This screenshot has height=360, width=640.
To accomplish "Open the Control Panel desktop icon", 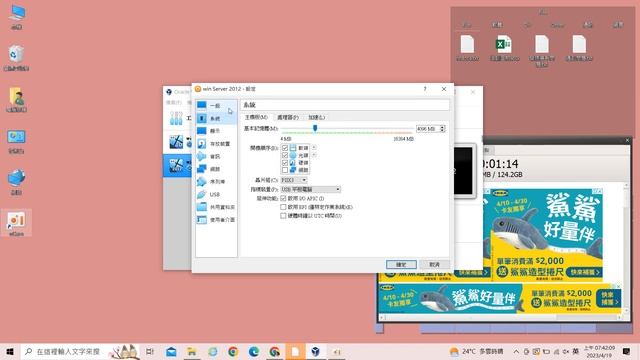I will (16, 141).
